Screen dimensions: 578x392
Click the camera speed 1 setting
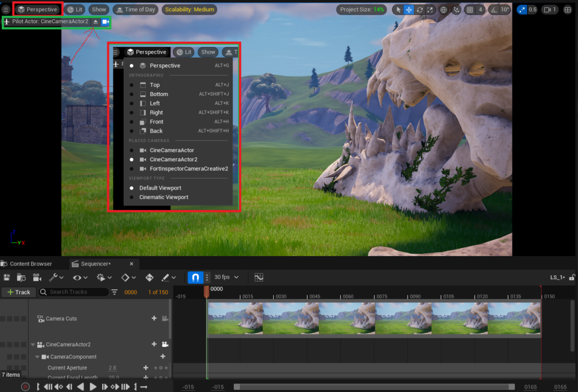[550, 10]
